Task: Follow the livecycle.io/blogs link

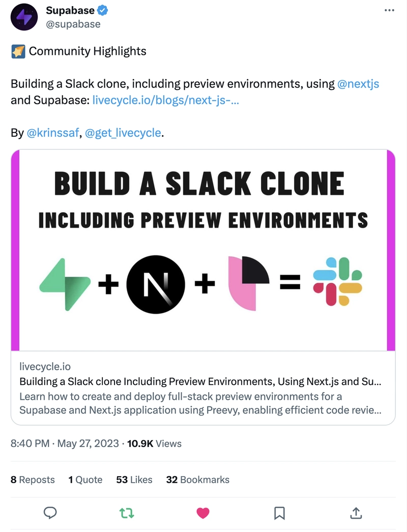Action: (x=166, y=100)
